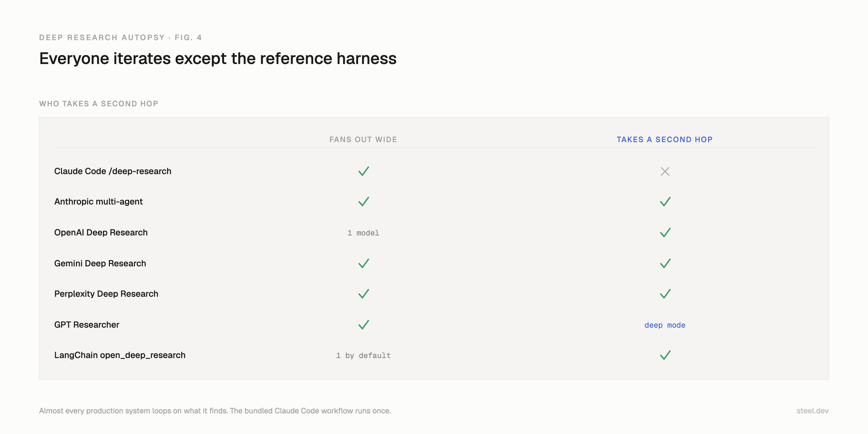Click LangChain open_deep_research second hop checkmark
This screenshot has height=434, width=868.
click(x=665, y=355)
